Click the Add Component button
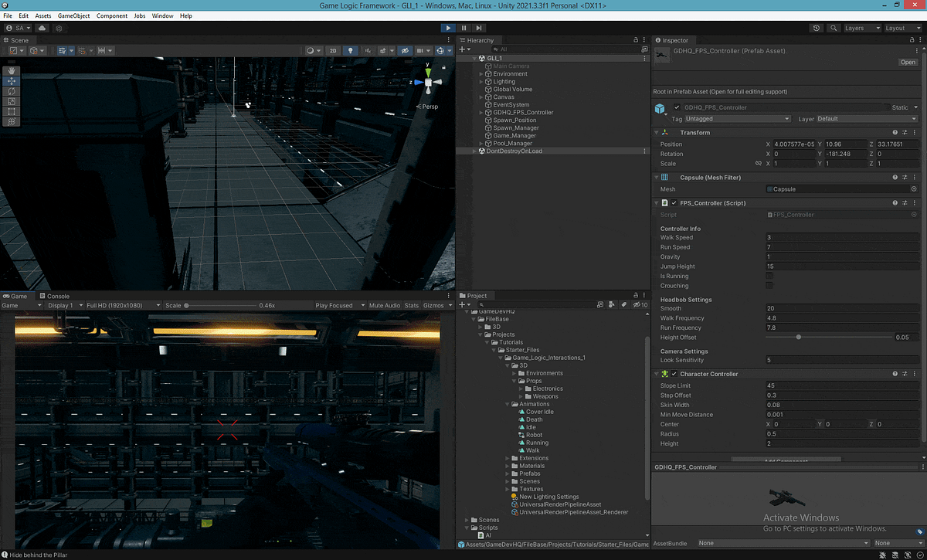Screen dimensions: 927x560 coord(786,459)
